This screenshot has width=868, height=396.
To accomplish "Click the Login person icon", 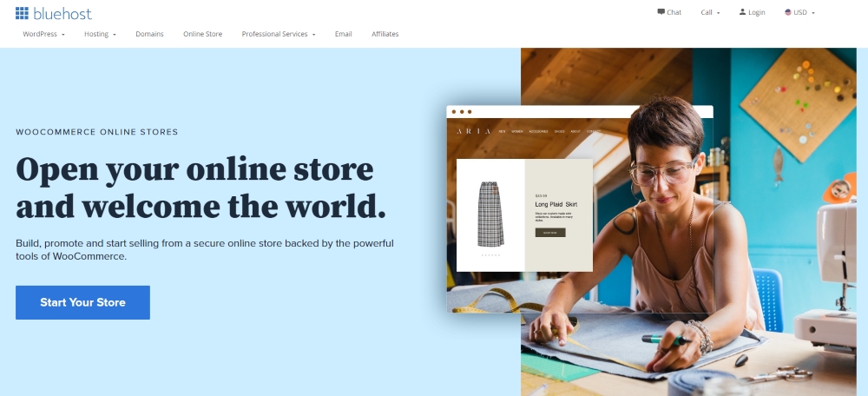I will tap(742, 11).
